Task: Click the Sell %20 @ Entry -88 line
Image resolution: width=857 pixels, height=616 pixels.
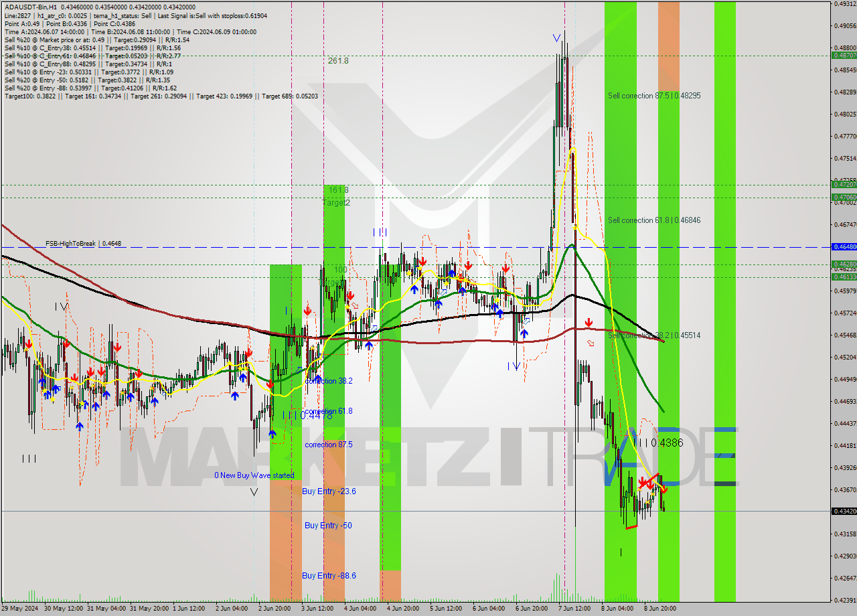Action: click(x=90, y=88)
